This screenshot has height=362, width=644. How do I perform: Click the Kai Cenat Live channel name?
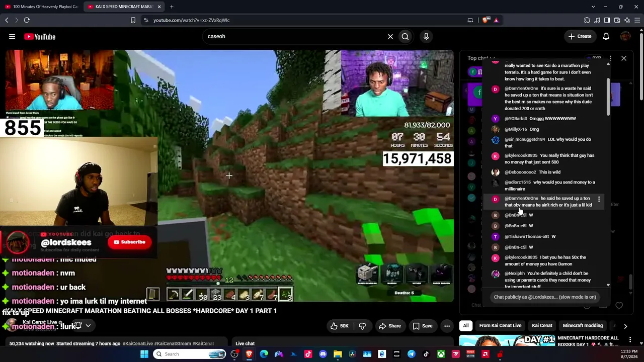click(40, 322)
